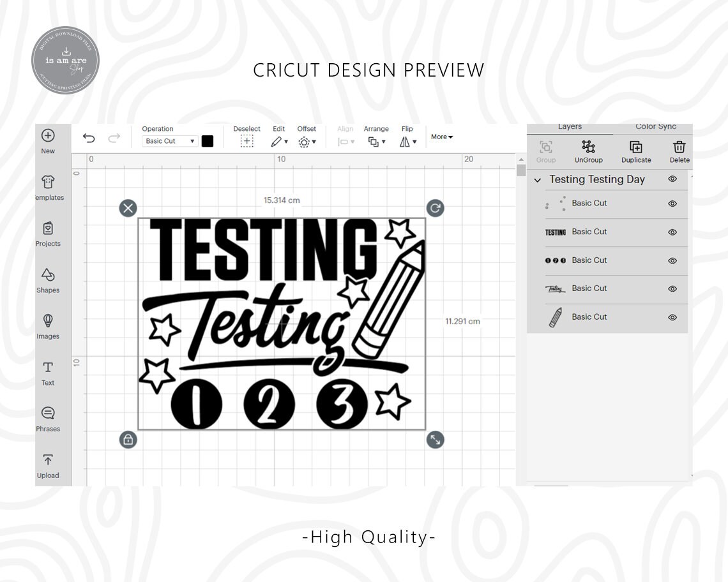Delete the selected layers
Image resolution: width=728 pixels, height=582 pixels.
(679, 151)
